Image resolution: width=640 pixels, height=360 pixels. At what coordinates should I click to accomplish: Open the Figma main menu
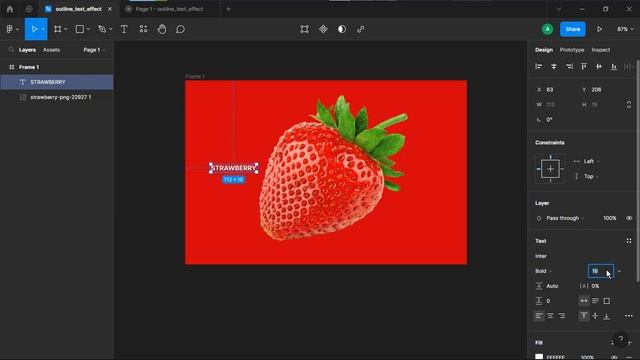coord(12,29)
